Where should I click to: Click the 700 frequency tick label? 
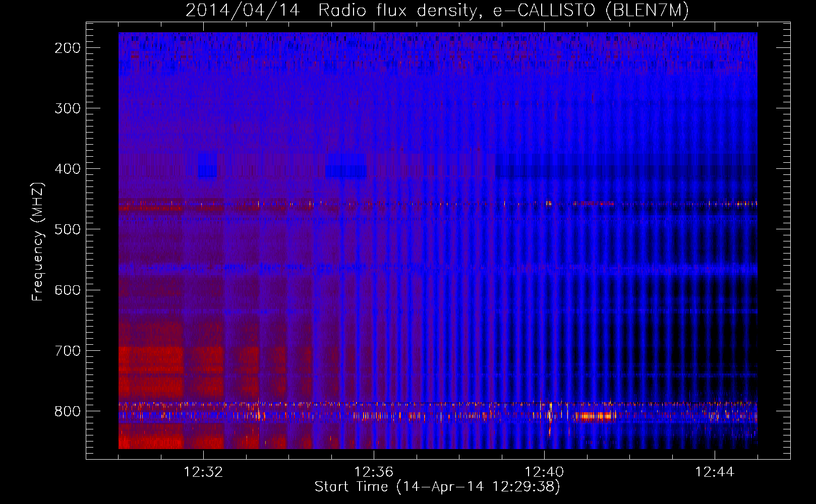pos(68,350)
